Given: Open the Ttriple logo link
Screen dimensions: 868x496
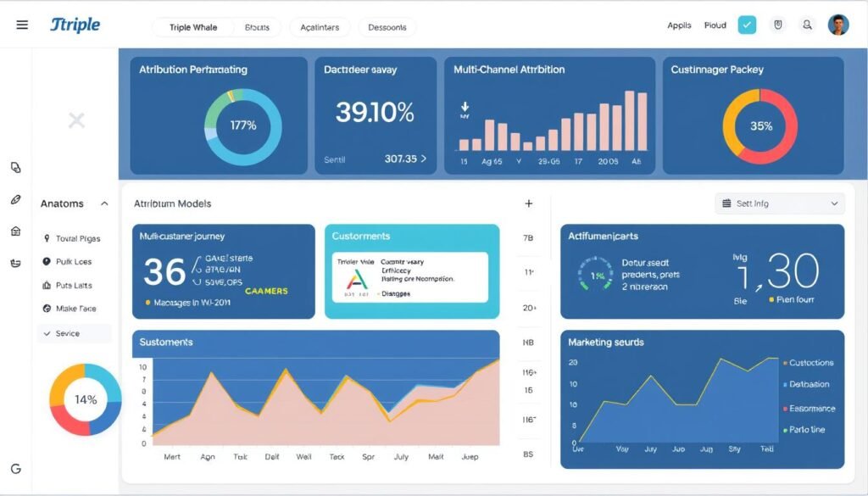Looking at the screenshot, I should (75, 25).
